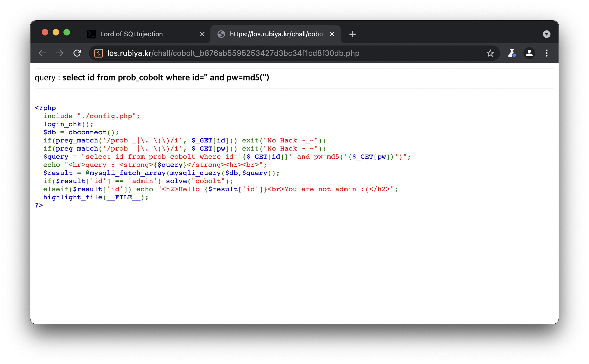Open a new tab with plus button
The image size is (589, 364).
(352, 34)
